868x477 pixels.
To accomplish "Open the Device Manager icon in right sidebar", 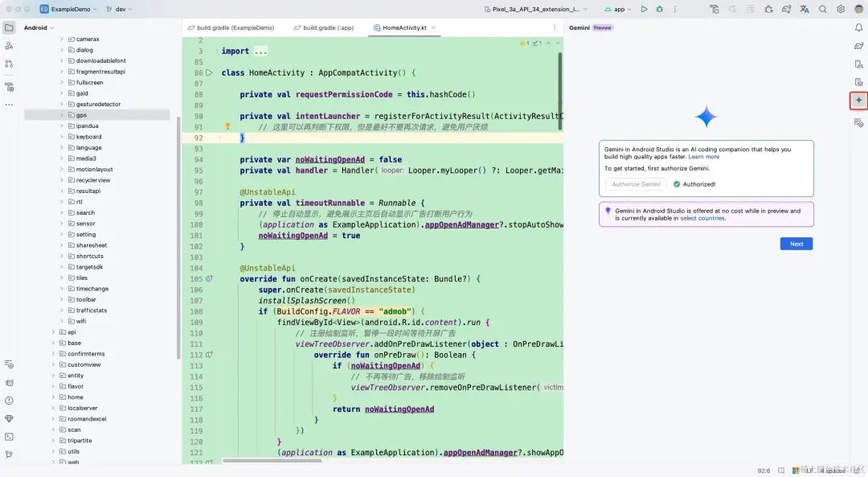I will click(x=858, y=64).
